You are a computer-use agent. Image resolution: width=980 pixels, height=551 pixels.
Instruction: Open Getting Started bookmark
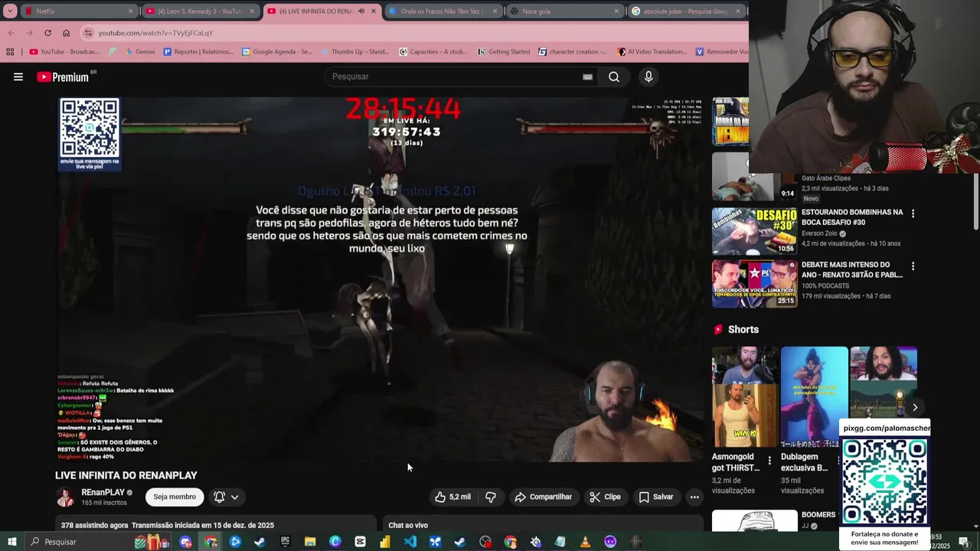point(504,52)
